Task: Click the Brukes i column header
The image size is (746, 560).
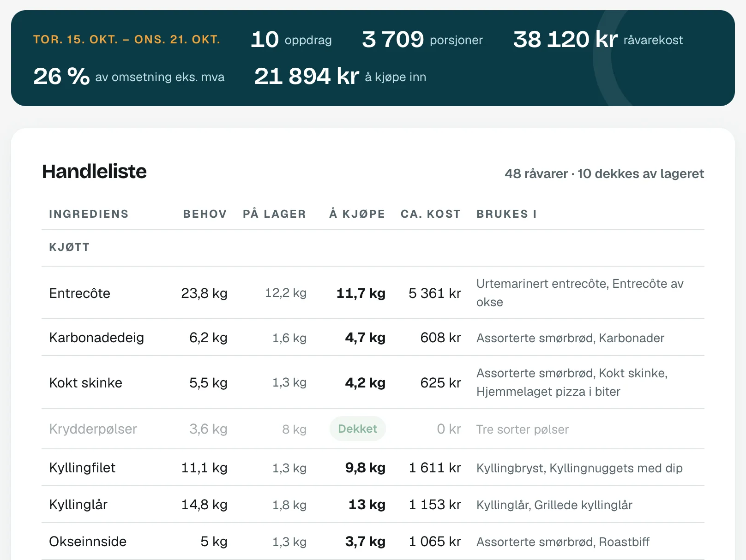Action: coord(506,214)
